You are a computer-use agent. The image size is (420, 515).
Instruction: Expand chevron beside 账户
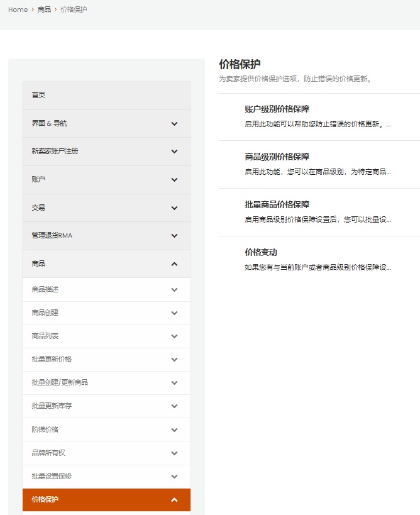(174, 180)
